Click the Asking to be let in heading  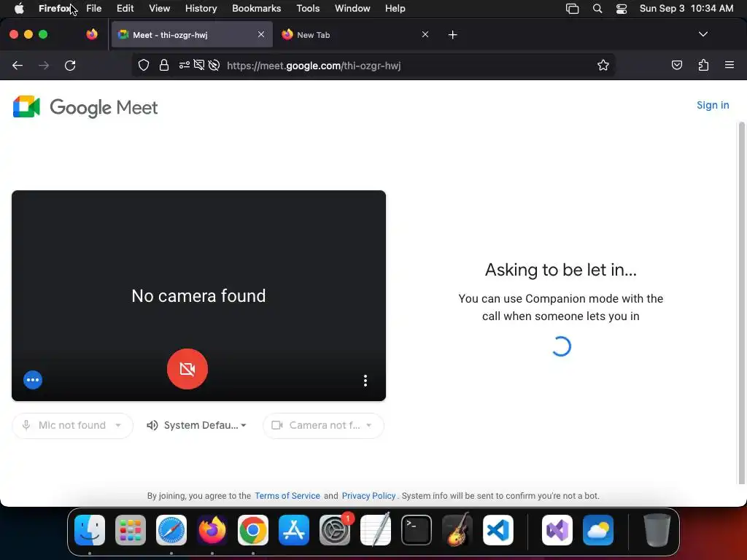tap(561, 270)
